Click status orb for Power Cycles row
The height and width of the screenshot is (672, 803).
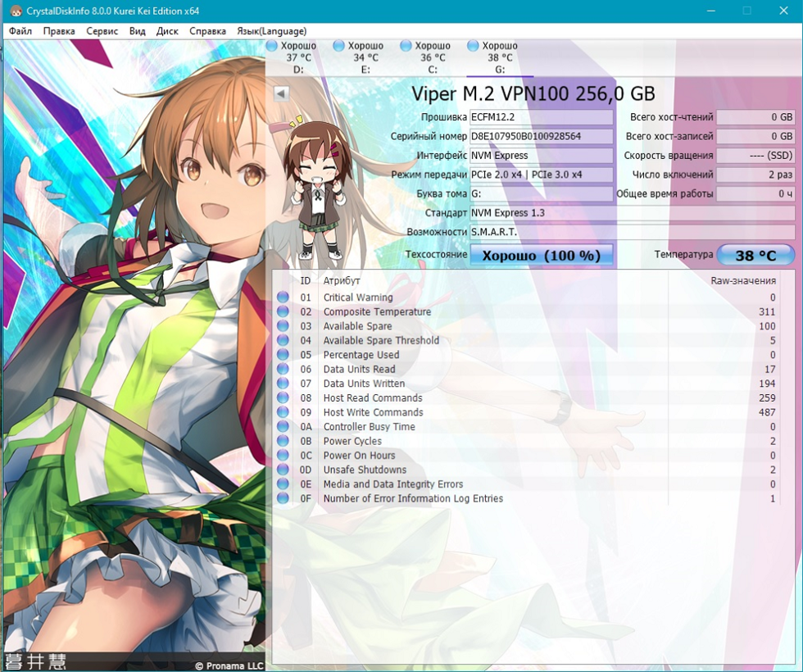[x=283, y=441]
